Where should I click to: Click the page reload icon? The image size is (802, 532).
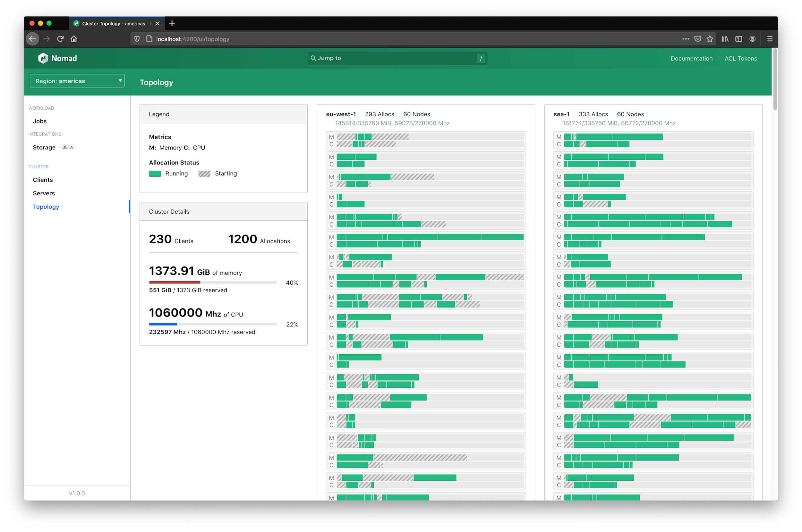60,39
